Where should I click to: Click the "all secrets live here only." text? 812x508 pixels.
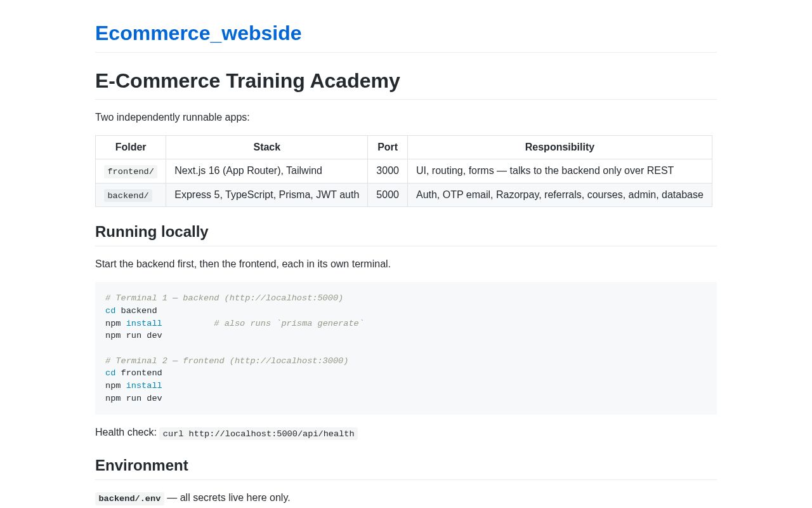(235, 498)
